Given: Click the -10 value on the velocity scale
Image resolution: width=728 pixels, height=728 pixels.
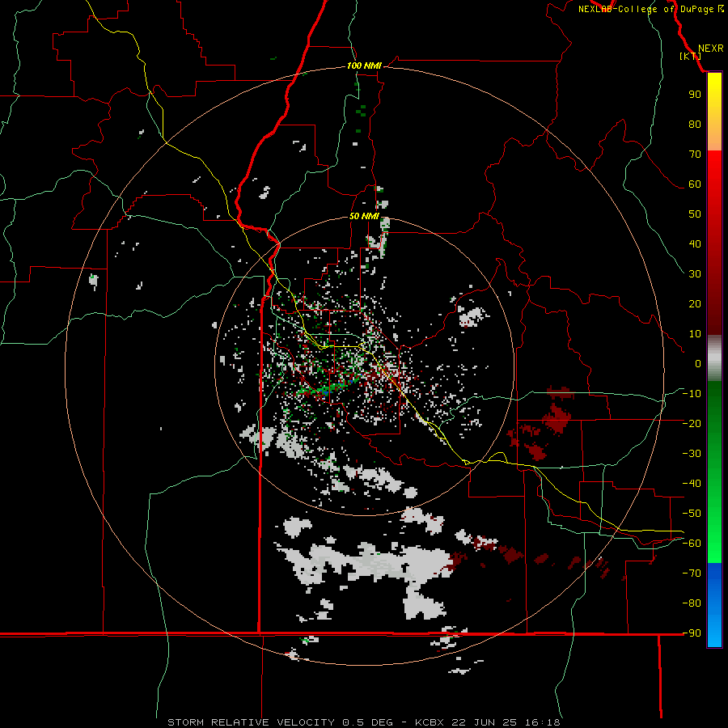Looking at the screenshot, I should coord(692,394).
